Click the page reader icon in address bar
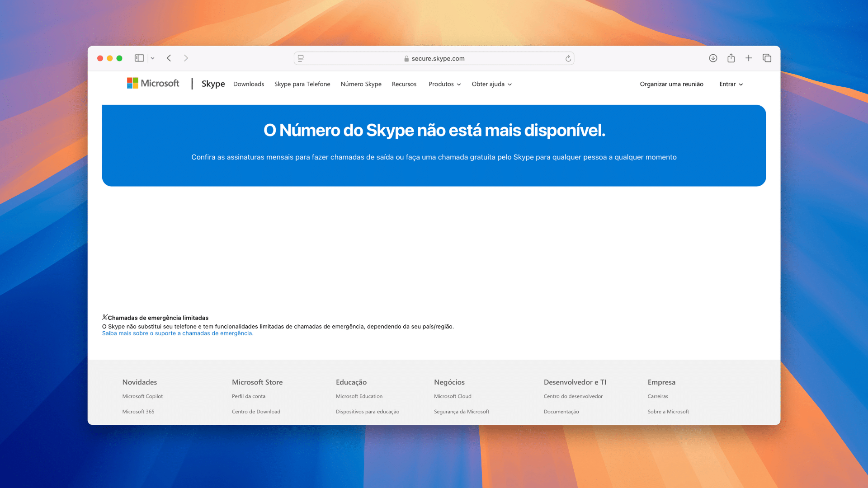Screen dimensions: 868x488 coord(301,58)
